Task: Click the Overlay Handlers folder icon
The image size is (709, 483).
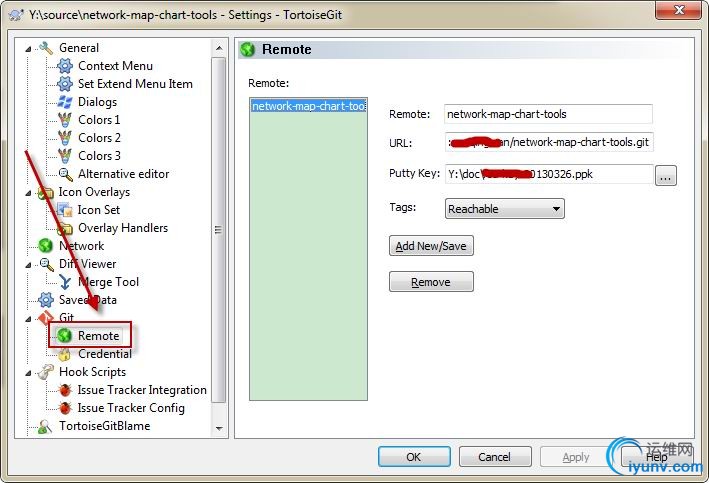Action: [x=65, y=228]
